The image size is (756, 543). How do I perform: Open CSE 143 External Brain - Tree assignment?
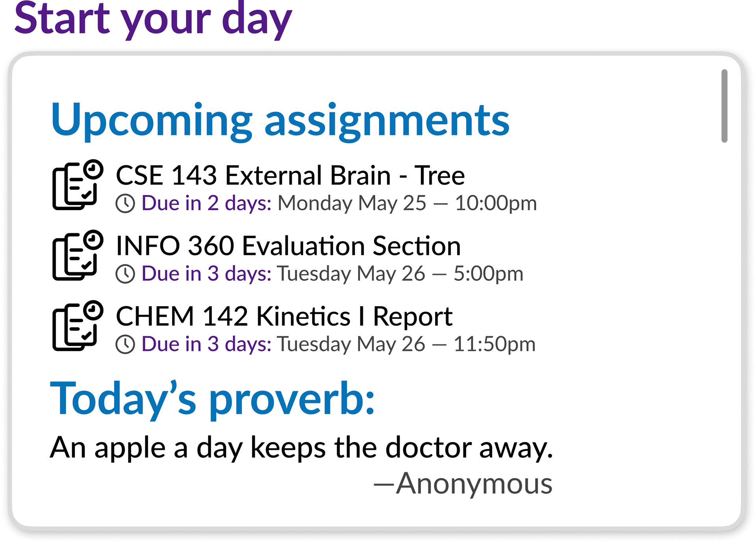click(290, 175)
